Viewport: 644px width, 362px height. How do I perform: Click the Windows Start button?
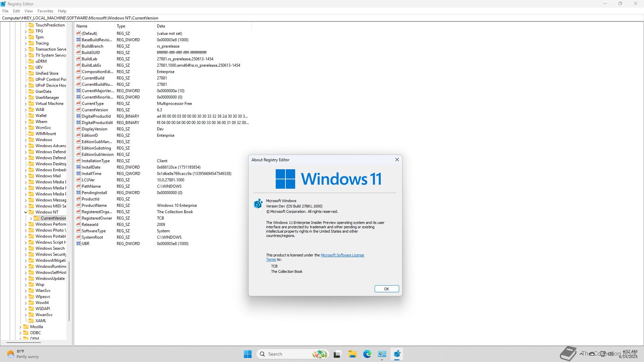pos(248,354)
